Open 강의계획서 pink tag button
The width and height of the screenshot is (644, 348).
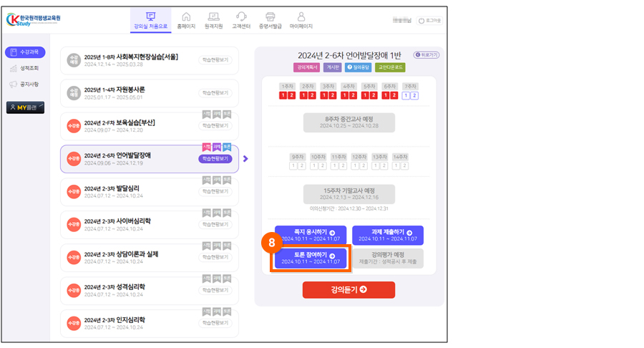[306, 67]
